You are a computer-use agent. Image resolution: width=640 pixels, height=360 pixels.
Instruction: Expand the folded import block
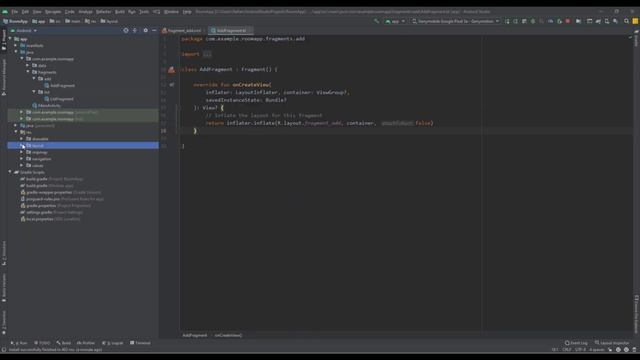click(207, 54)
